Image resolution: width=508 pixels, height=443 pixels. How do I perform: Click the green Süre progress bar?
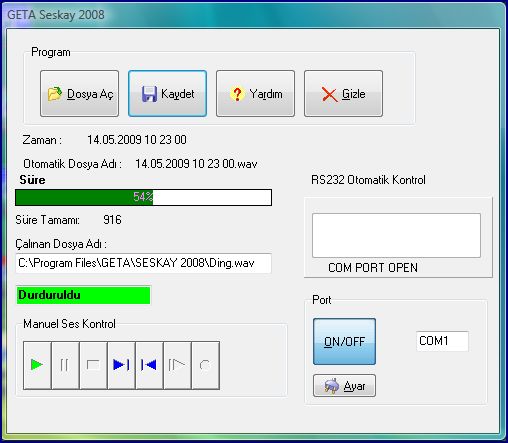(143, 197)
